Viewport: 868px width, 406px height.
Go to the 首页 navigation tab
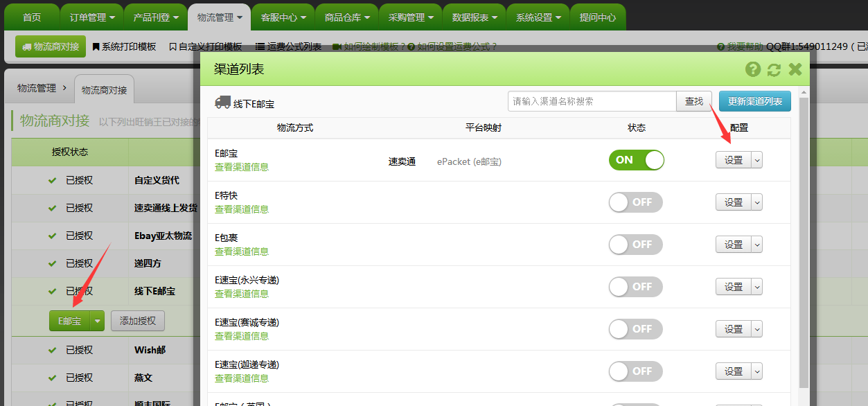pyautogui.click(x=32, y=17)
